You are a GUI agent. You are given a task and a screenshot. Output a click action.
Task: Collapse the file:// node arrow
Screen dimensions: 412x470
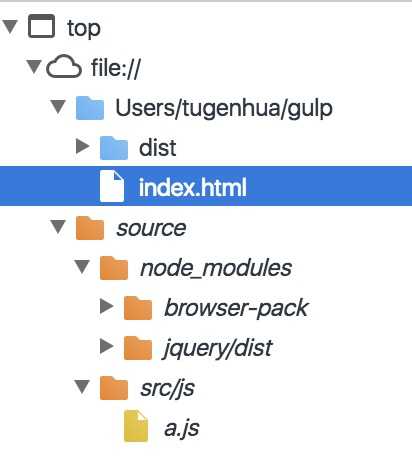coord(34,67)
